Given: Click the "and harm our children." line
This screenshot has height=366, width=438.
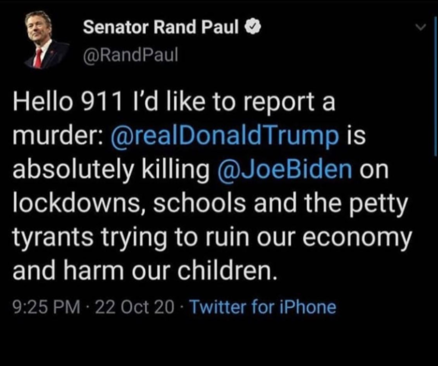Looking at the screenshot, I should tap(145, 270).
